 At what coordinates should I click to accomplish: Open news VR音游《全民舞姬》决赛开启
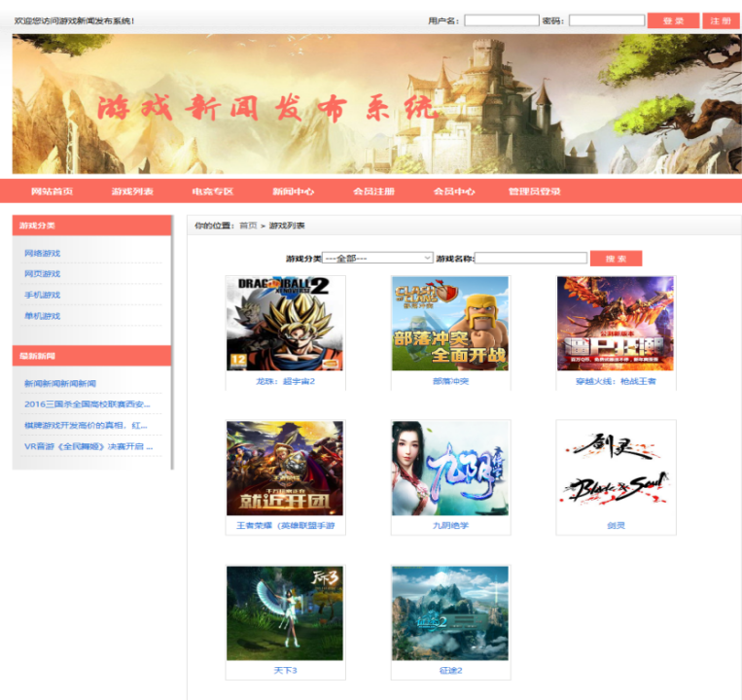point(88,446)
